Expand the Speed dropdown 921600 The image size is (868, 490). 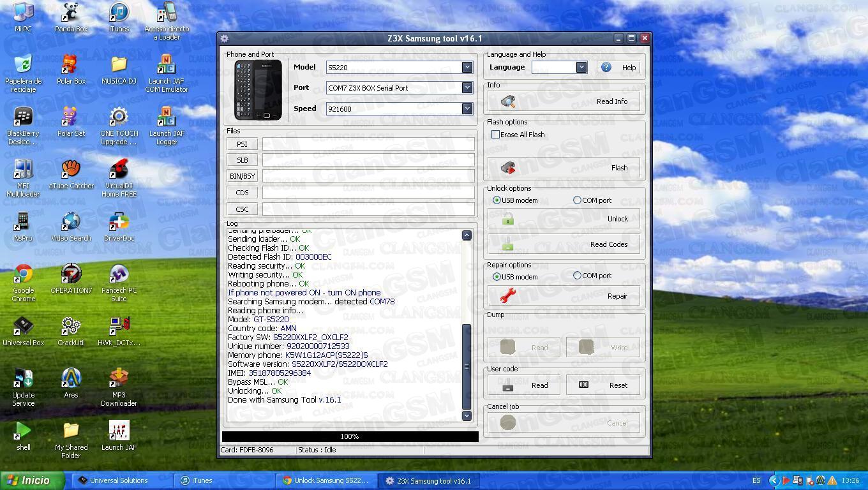(467, 108)
